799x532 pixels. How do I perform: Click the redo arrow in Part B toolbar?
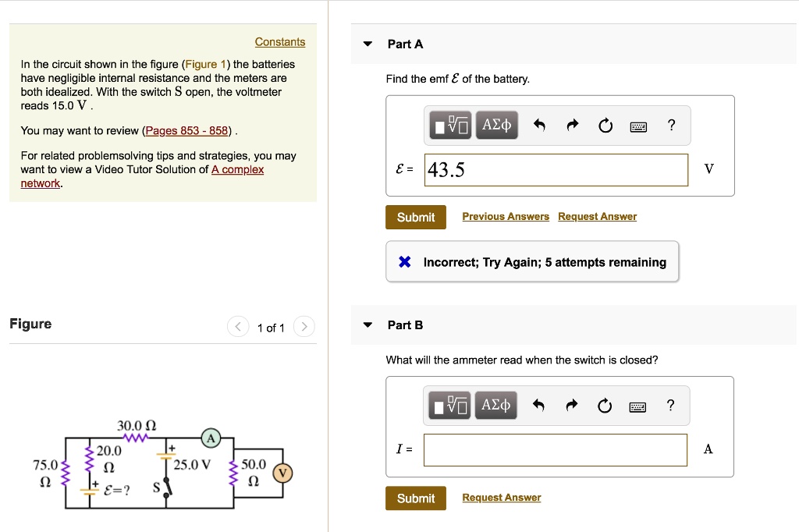[572, 405]
